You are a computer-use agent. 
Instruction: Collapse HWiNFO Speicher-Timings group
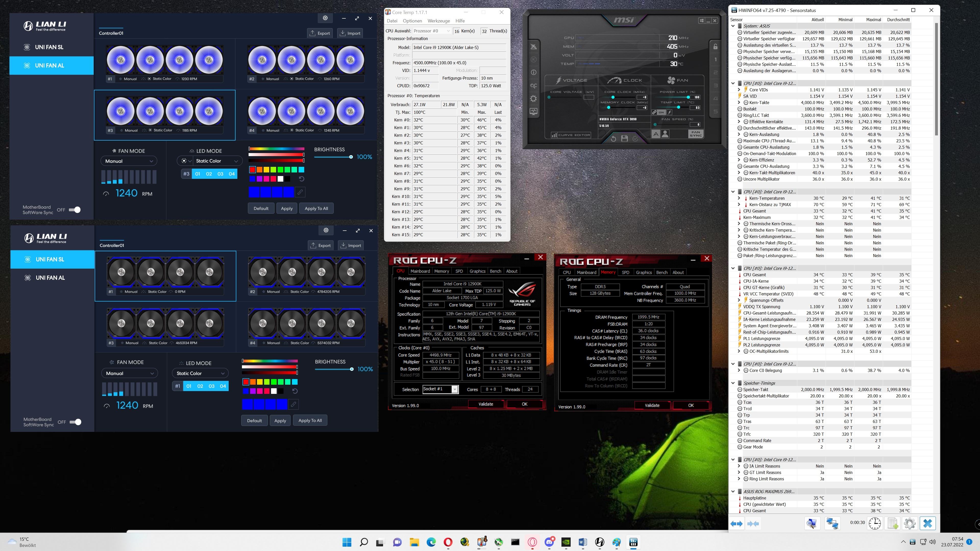[x=733, y=383]
